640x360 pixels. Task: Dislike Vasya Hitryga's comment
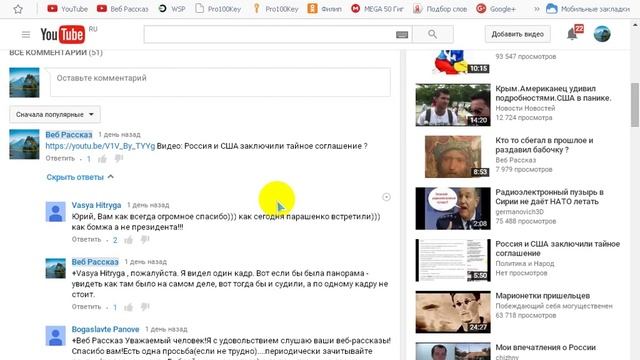tap(145, 240)
